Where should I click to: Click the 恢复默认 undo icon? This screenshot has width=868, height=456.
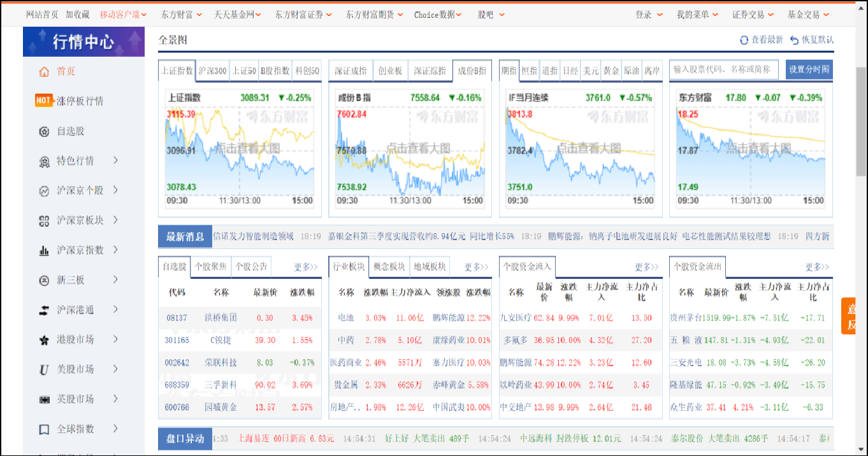[794, 40]
